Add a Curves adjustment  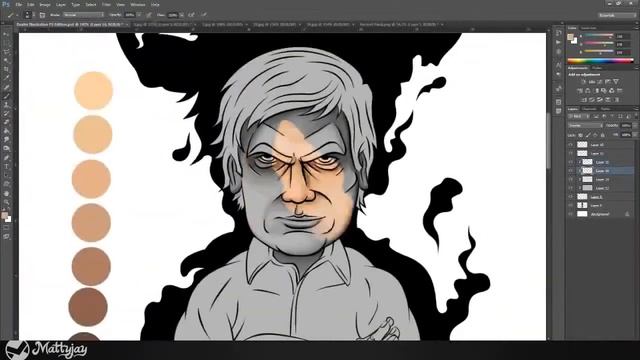point(600,82)
